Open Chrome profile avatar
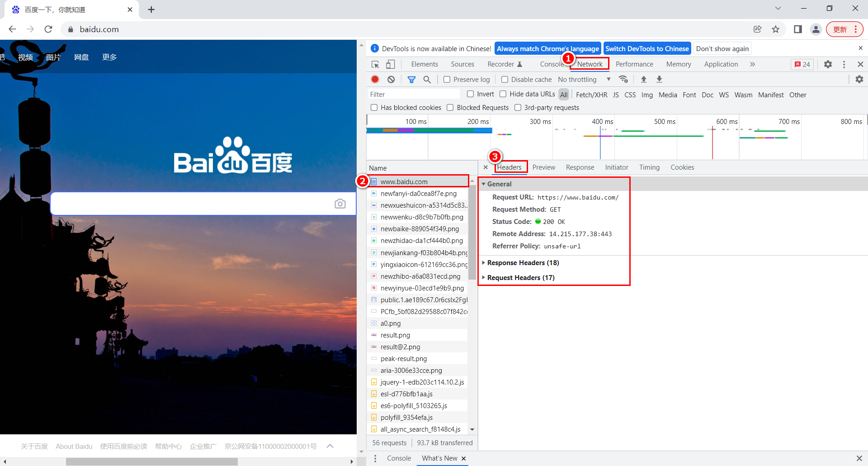 pyautogui.click(x=816, y=29)
